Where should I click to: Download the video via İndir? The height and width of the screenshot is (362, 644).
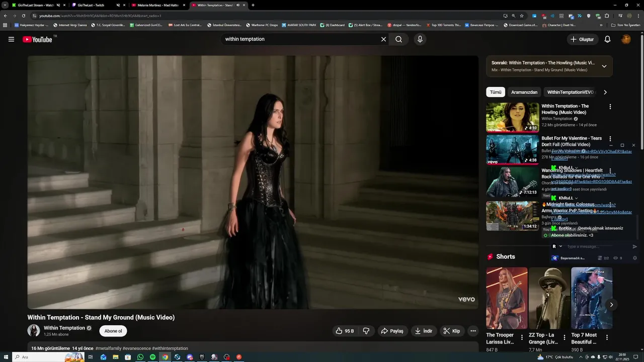[x=424, y=331]
